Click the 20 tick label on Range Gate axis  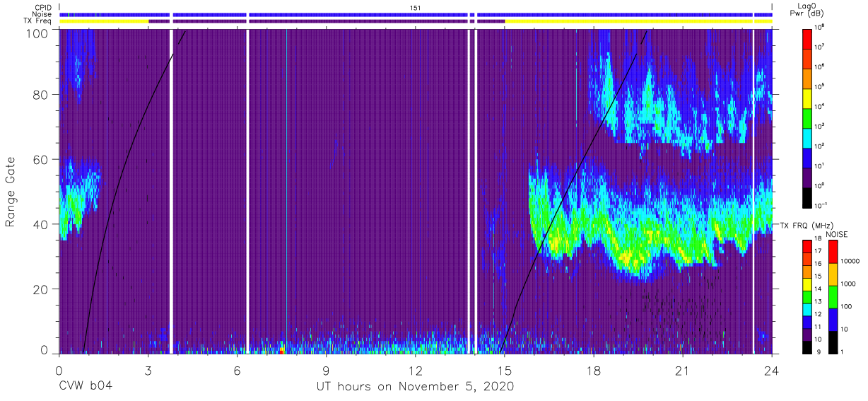[40, 289]
